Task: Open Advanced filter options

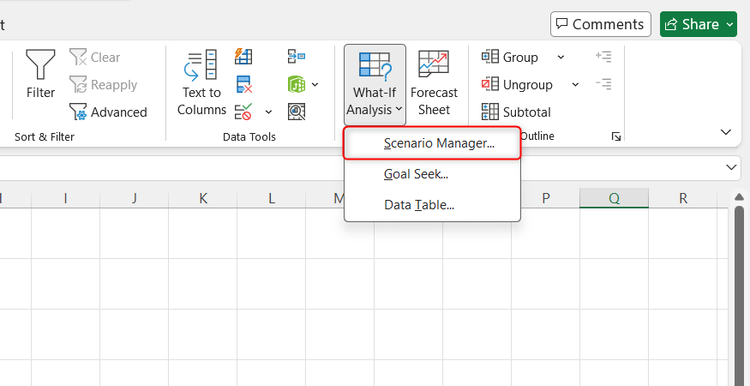Action: click(x=108, y=112)
